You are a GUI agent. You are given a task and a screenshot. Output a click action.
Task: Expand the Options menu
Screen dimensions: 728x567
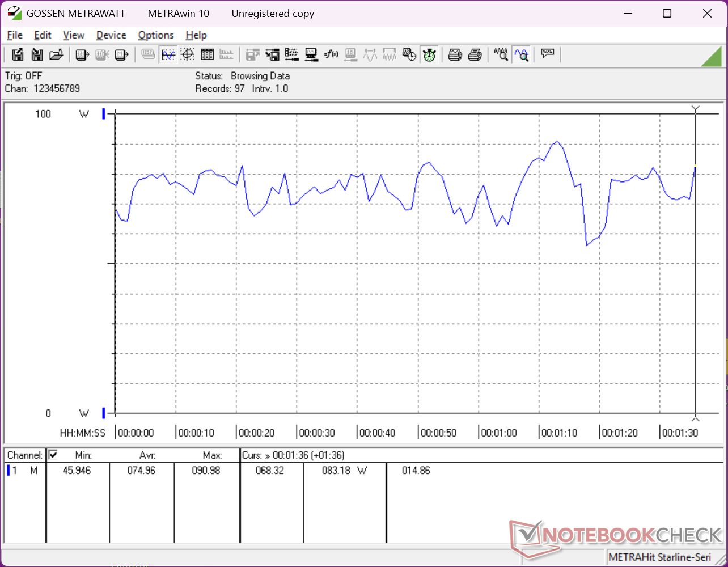(x=156, y=35)
